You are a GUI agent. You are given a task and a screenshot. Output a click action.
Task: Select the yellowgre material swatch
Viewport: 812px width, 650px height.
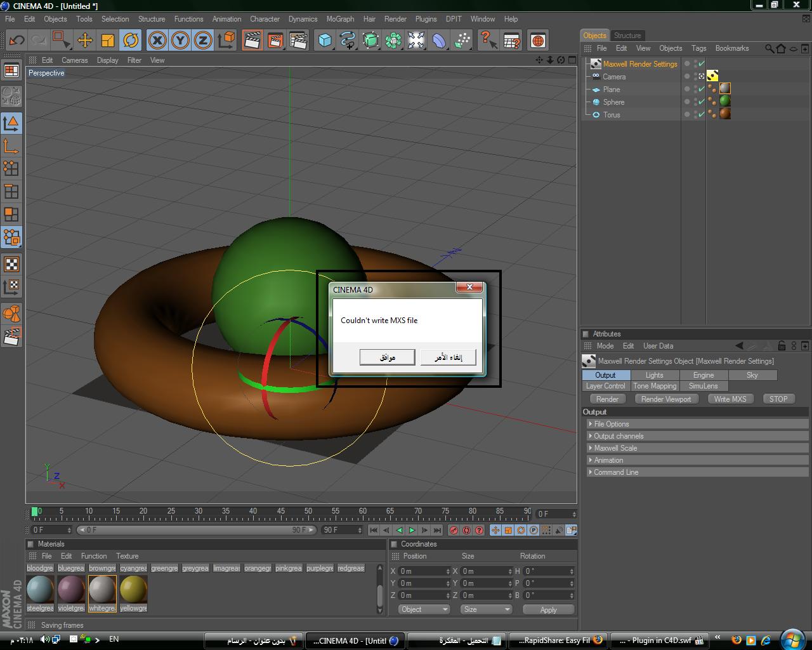(133, 589)
